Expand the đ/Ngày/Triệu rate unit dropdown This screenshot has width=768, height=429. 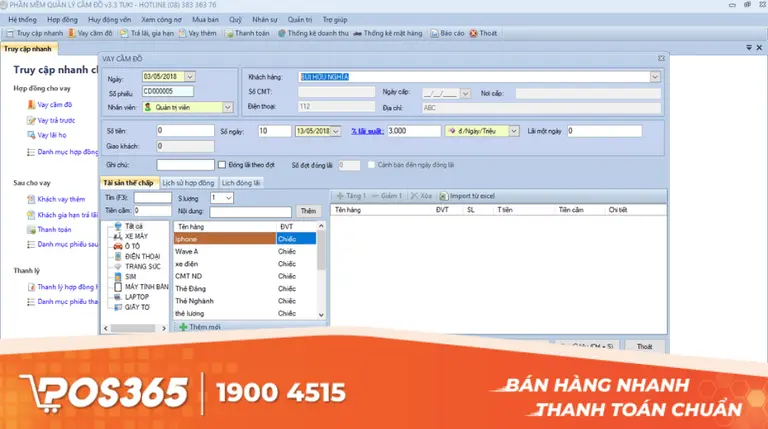click(514, 131)
